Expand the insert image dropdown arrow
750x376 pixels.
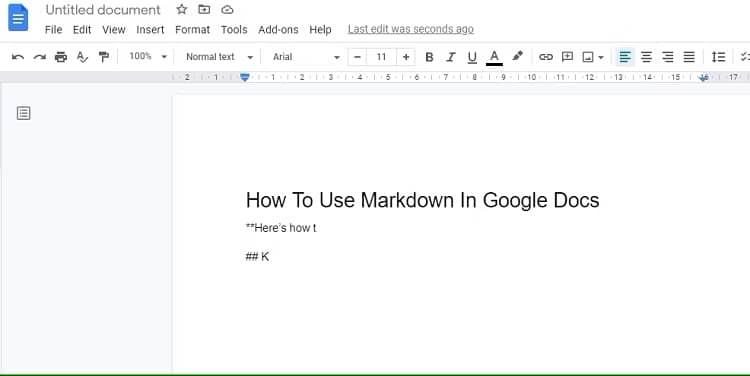click(x=601, y=57)
